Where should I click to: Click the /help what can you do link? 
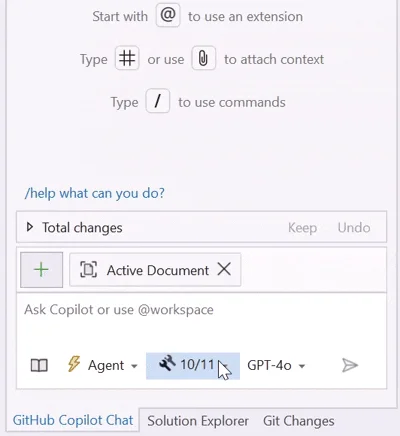coord(95,193)
